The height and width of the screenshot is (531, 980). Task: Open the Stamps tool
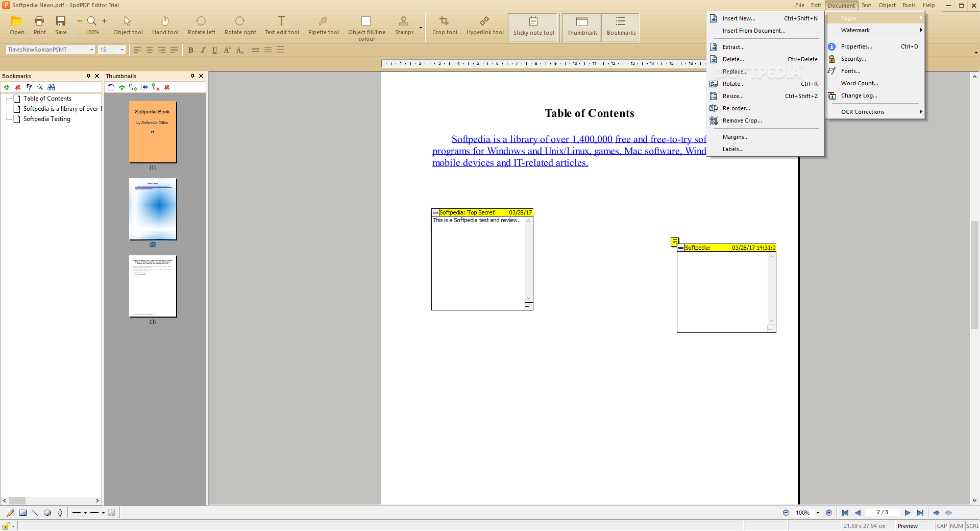coord(404,26)
